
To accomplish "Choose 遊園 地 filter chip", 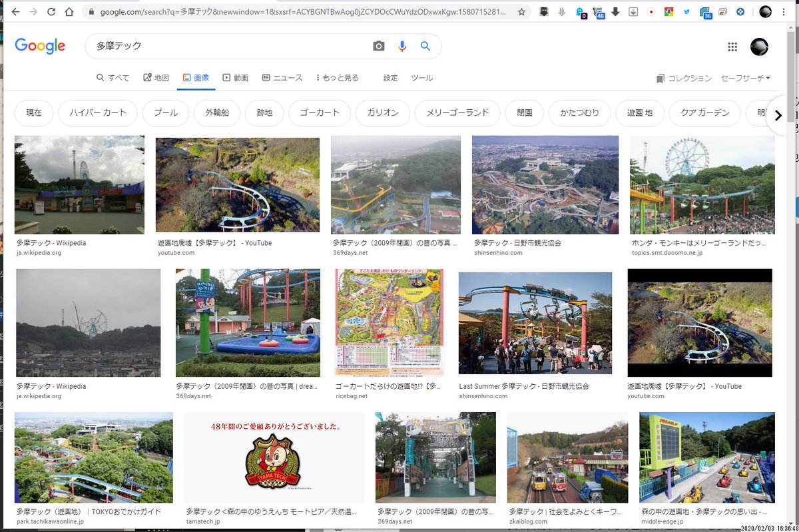I will 640,113.
